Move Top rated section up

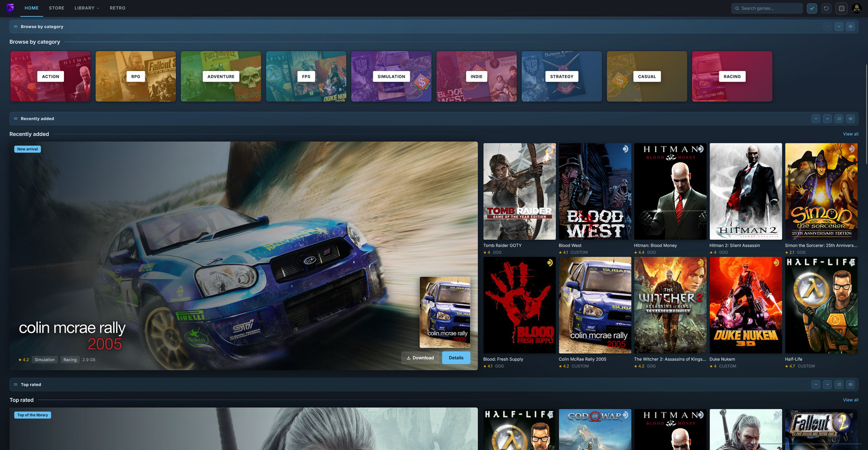(816, 385)
